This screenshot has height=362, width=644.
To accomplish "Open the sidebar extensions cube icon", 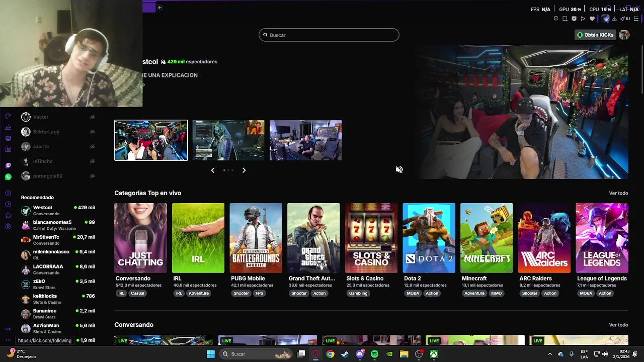I will click(8, 215).
